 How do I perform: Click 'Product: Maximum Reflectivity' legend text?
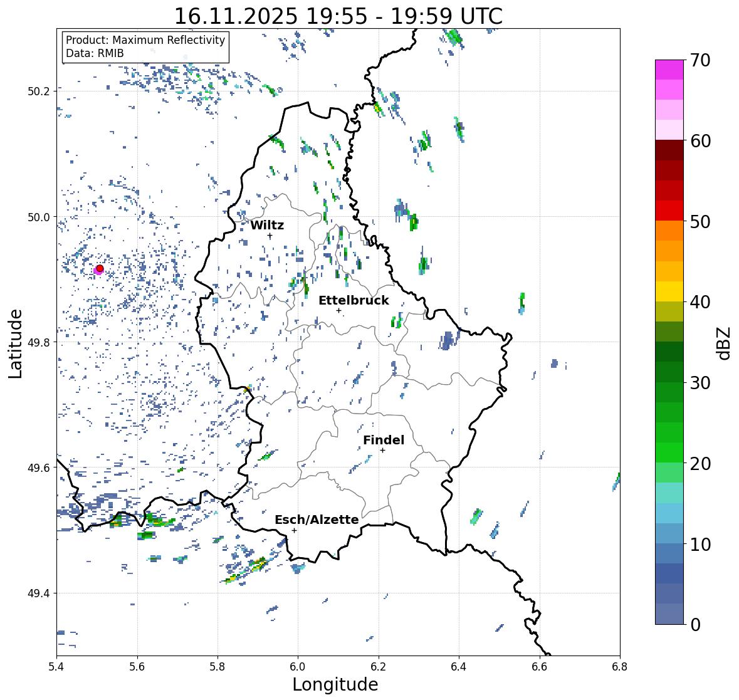coord(145,40)
